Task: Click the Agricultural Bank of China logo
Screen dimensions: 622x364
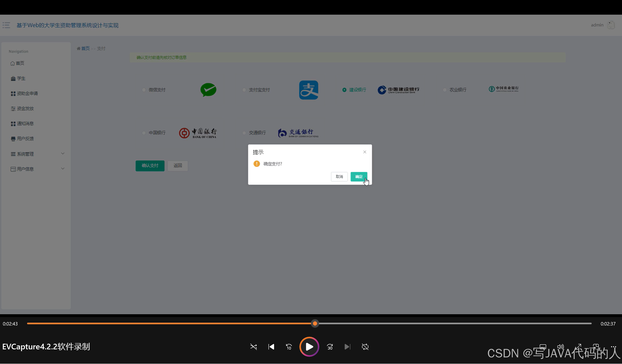Action: 504,89
